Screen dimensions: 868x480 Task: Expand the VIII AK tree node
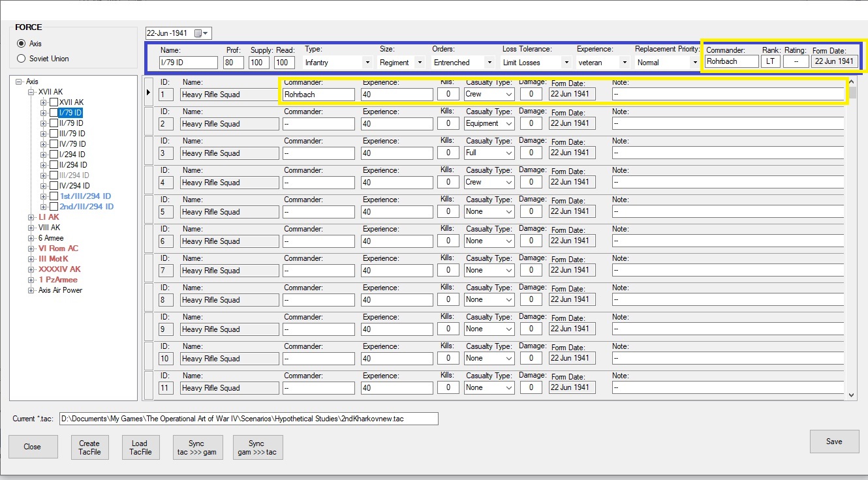[x=31, y=228]
